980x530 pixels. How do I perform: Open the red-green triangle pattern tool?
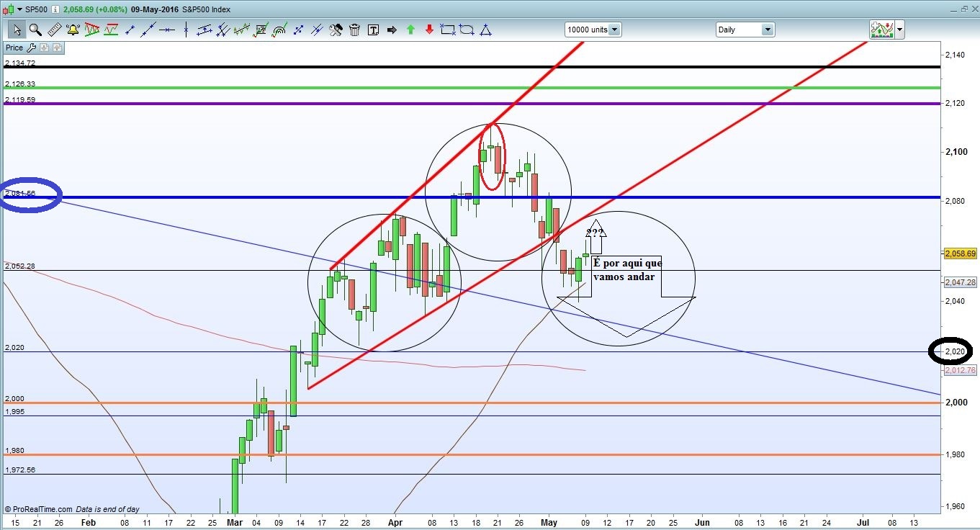click(x=91, y=30)
